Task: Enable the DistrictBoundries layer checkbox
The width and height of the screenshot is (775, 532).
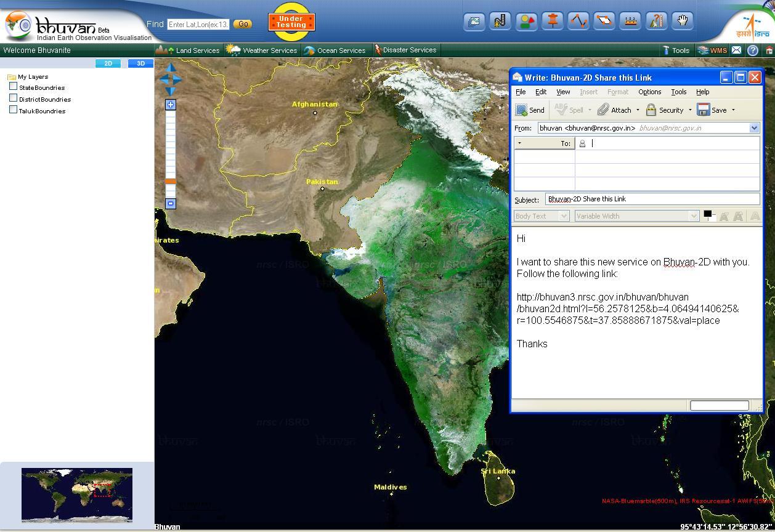Action: tap(13, 99)
